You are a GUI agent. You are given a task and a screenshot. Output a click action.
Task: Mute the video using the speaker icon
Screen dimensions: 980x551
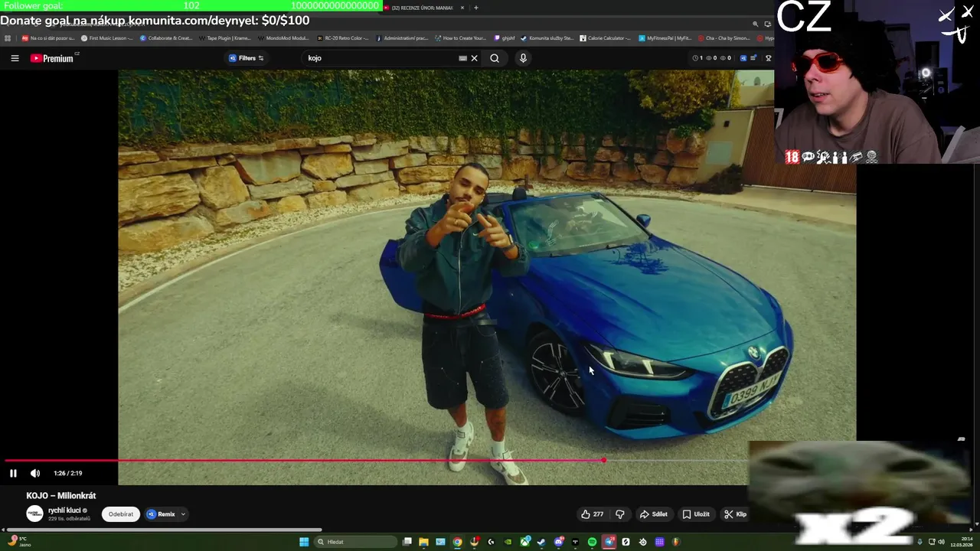35,473
